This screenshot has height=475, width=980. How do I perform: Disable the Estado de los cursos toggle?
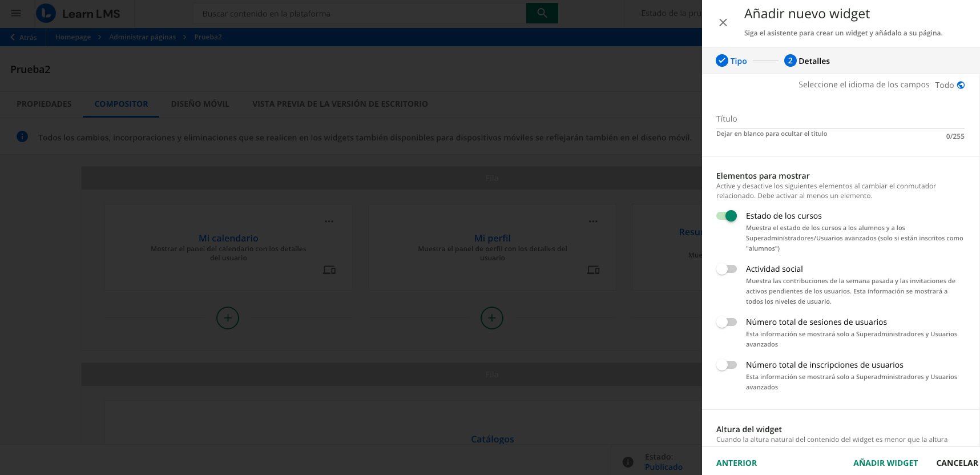(x=727, y=216)
